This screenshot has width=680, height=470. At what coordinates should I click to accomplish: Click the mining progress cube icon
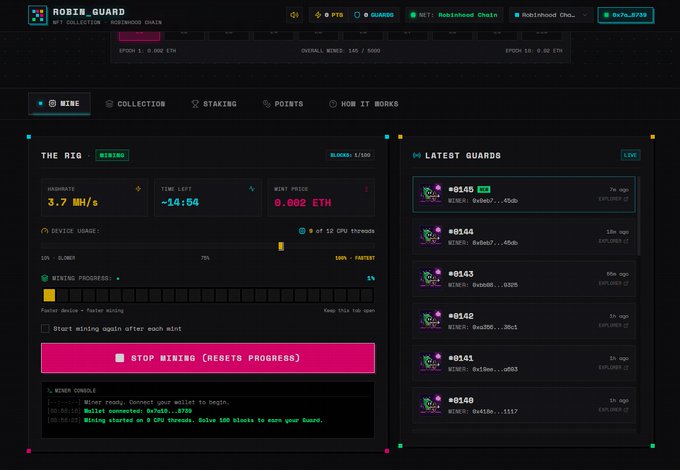(45, 278)
